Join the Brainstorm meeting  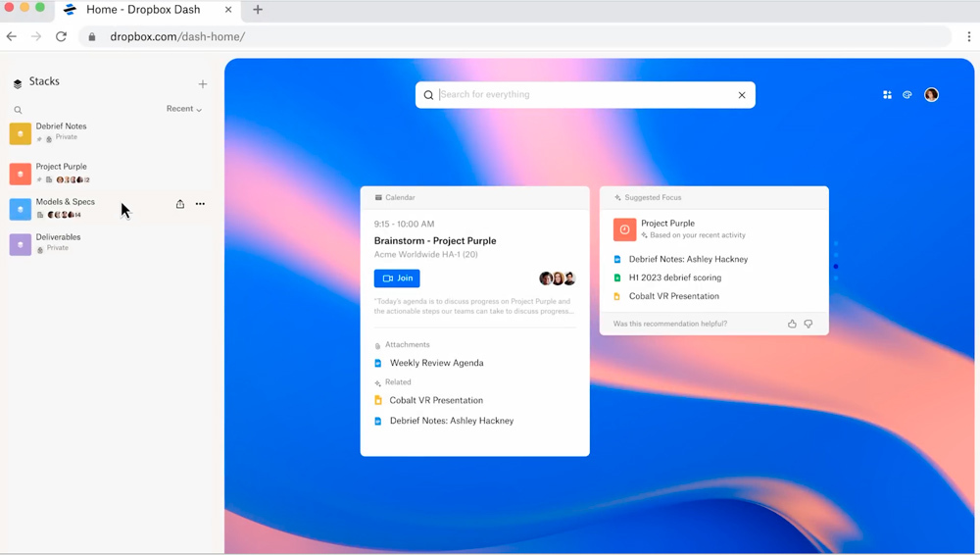[397, 278]
